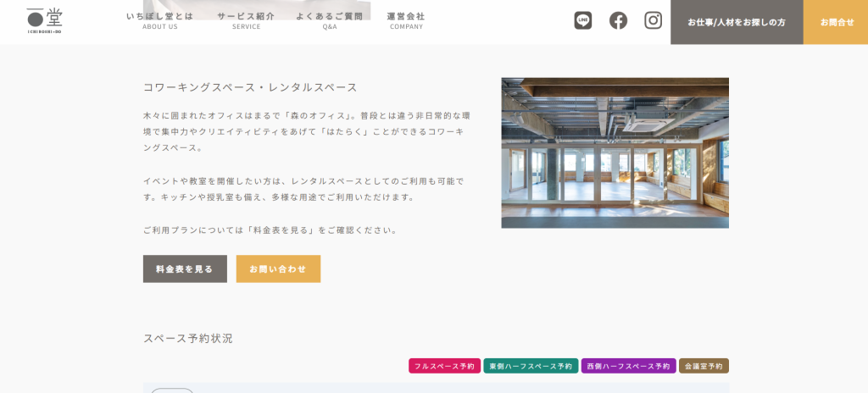
Task: Open the いちぼし堂とは ABOUT US menu
Action: (159, 20)
